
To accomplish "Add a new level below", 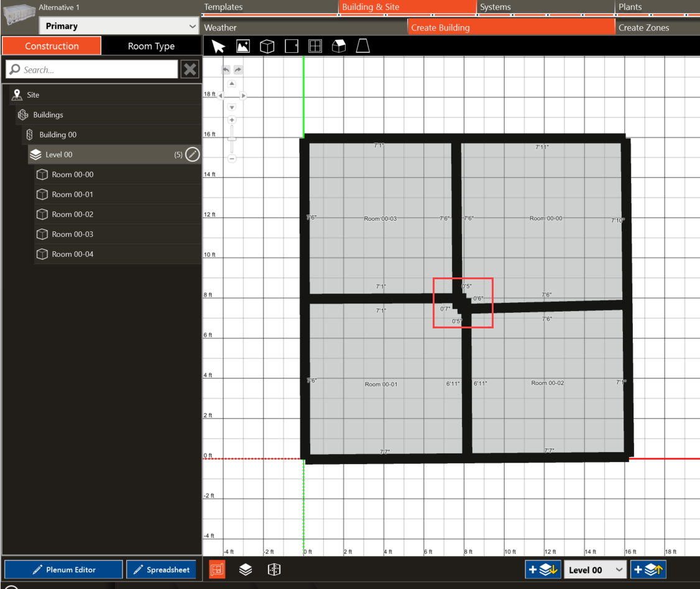I will click(543, 569).
